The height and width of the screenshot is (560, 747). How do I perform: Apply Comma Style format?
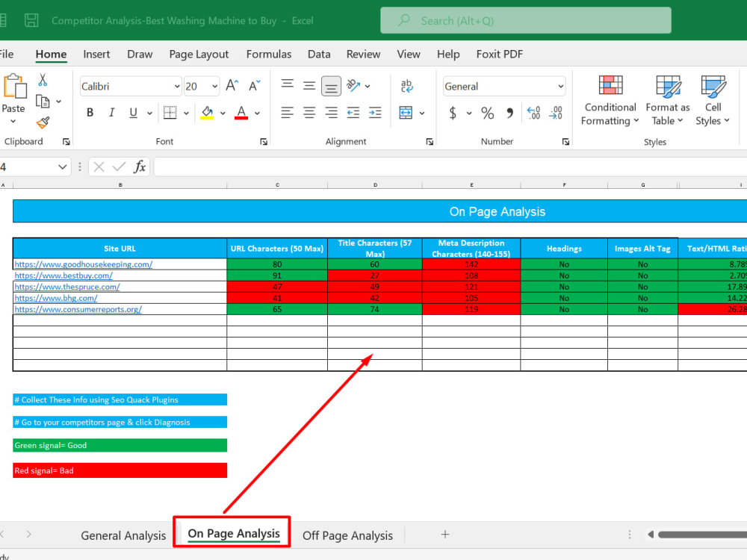pyautogui.click(x=509, y=113)
